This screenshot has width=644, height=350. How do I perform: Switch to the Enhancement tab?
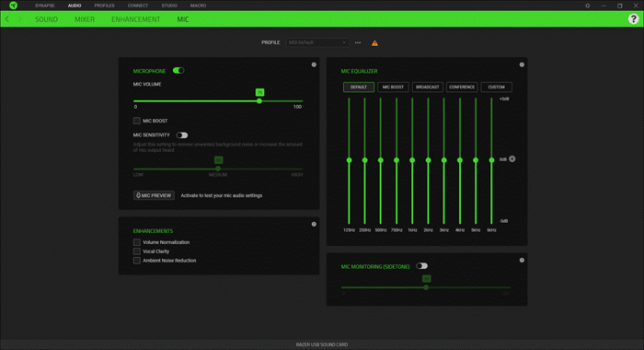135,19
